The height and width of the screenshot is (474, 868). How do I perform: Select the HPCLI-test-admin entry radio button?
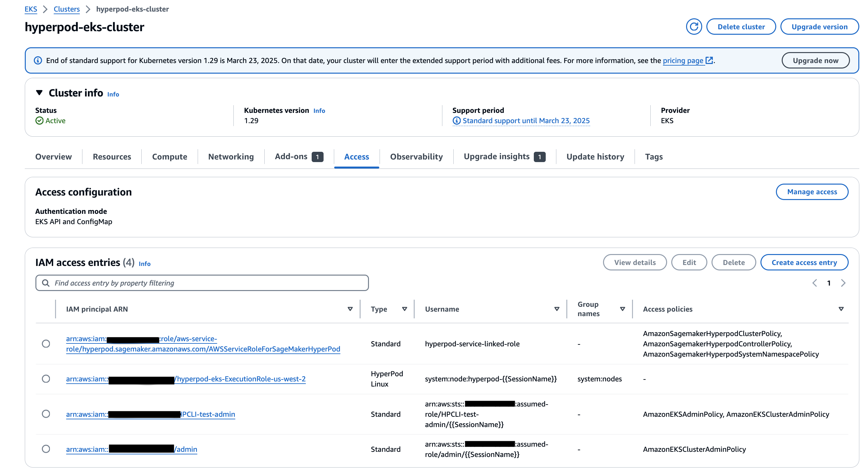pyautogui.click(x=46, y=414)
